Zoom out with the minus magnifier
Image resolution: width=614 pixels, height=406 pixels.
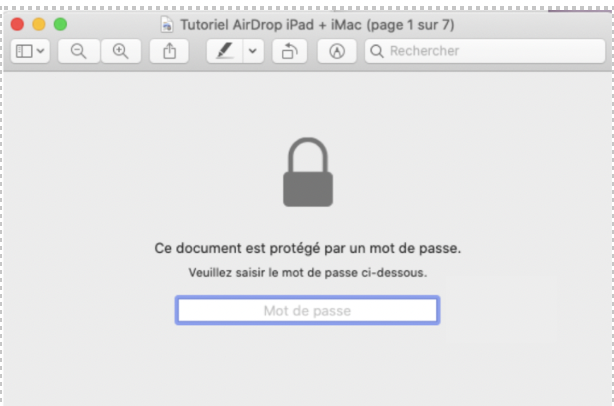click(x=79, y=51)
